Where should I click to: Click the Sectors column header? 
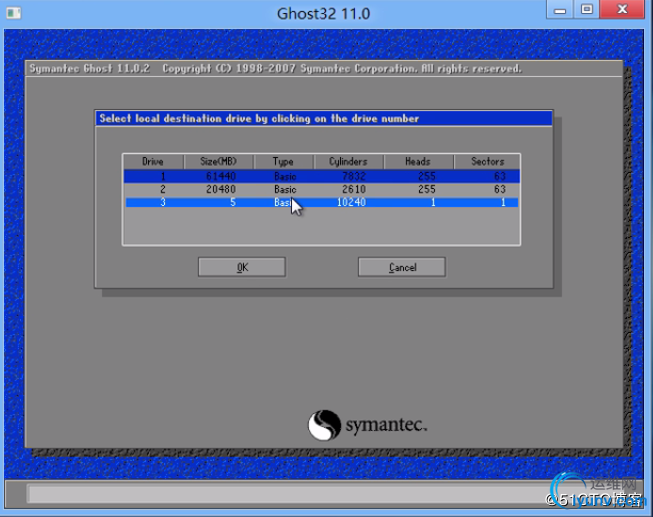click(487, 162)
